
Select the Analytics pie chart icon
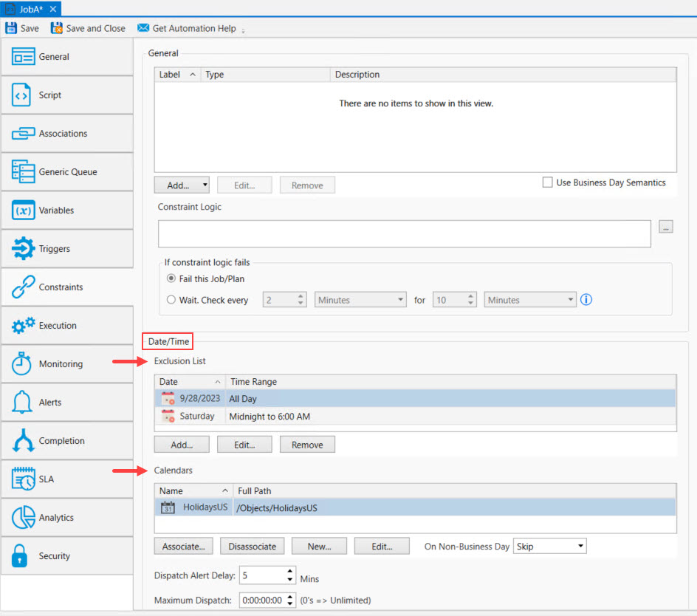pos(23,518)
